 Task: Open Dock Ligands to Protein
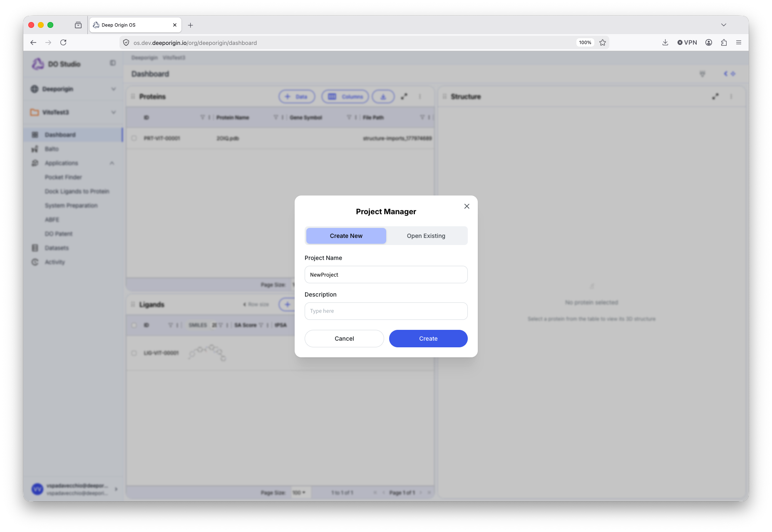point(77,191)
